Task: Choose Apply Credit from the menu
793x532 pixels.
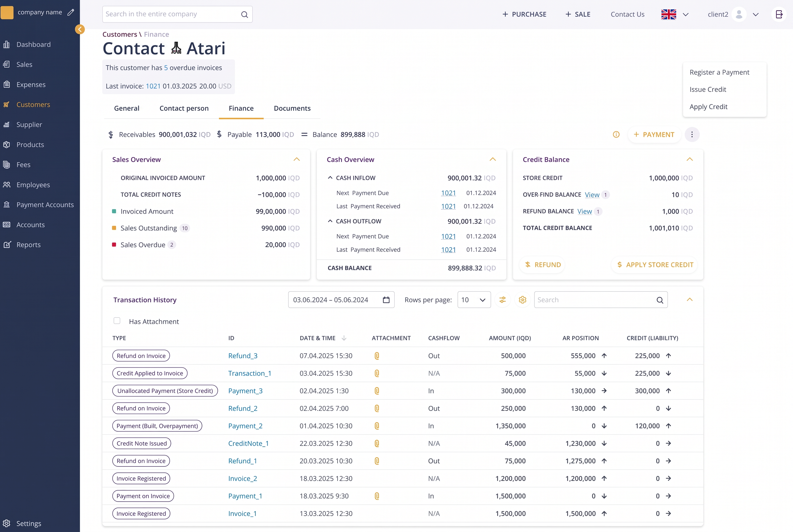Action: click(708, 107)
